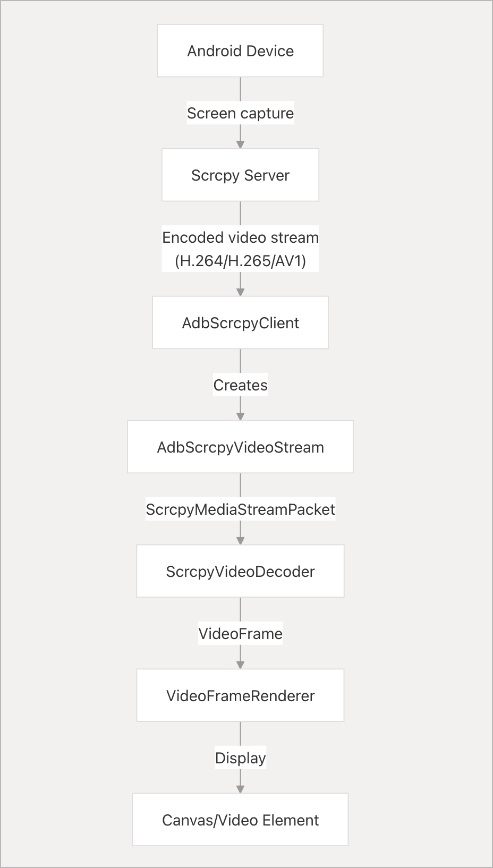
Task: Click arrowhead entering AdbScrcpyClient box
Action: [x=240, y=292]
